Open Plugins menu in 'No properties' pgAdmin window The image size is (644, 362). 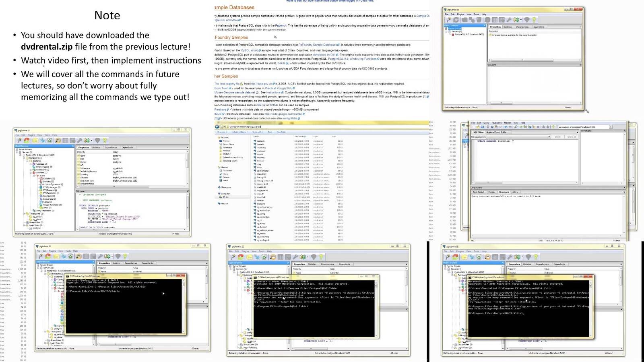[460, 14]
